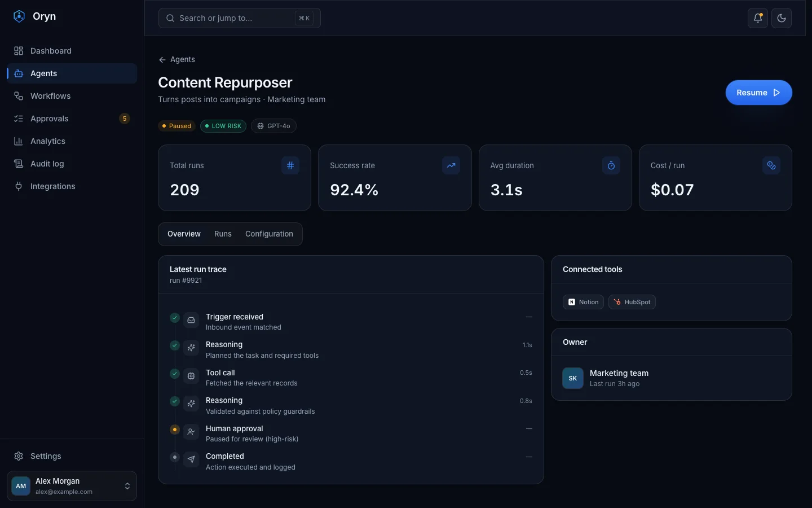Image resolution: width=812 pixels, height=508 pixels.
Task: Click the Total runs value 209
Action: (x=185, y=190)
